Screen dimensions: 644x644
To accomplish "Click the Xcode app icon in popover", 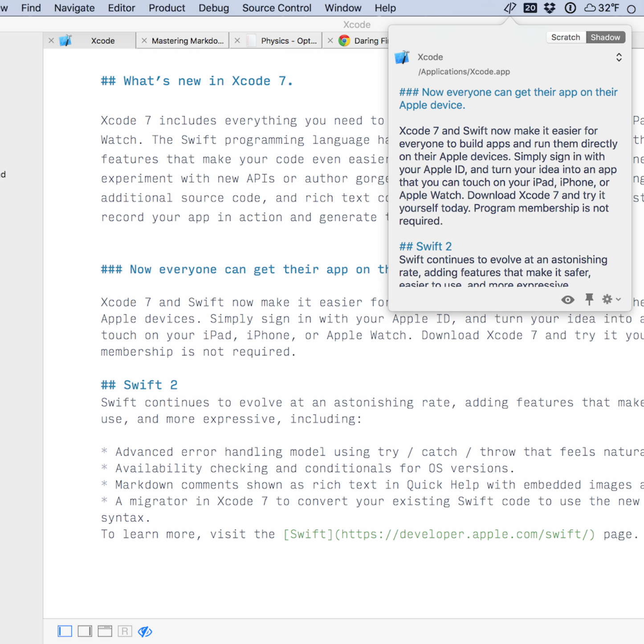I will coord(402,57).
